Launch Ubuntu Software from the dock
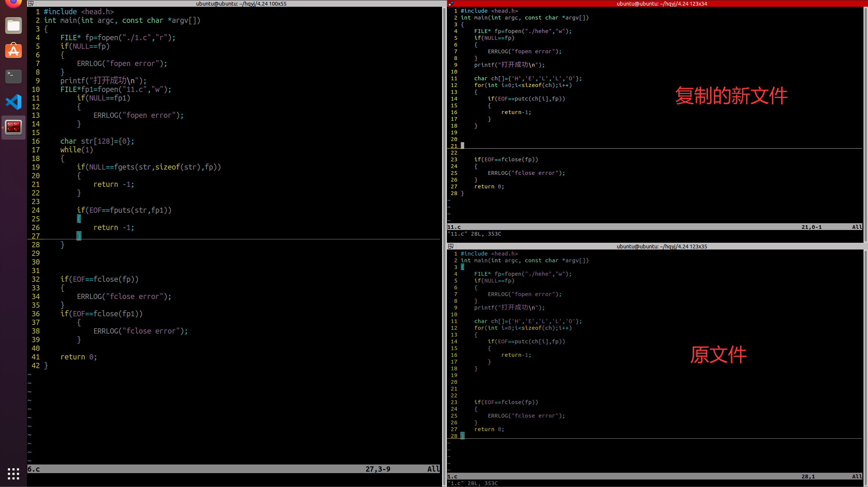Viewport: 868px width, 487px height. click(13, 51)
